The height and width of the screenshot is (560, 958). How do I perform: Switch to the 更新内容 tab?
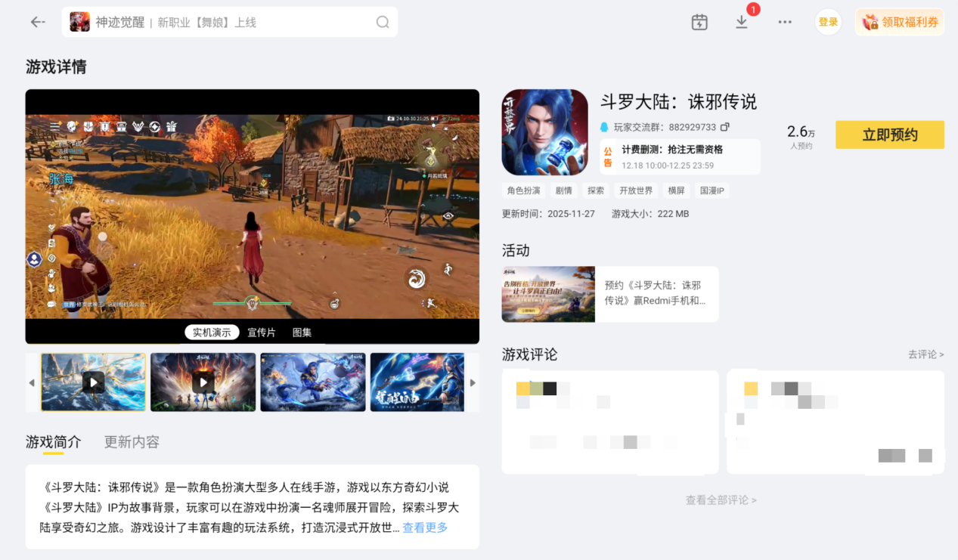(131, 441)
